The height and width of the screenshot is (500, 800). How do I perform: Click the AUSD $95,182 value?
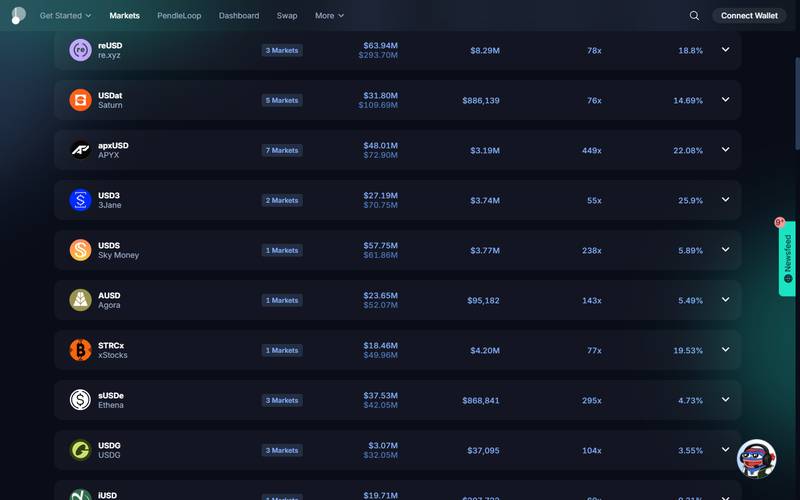pos(483,301)
